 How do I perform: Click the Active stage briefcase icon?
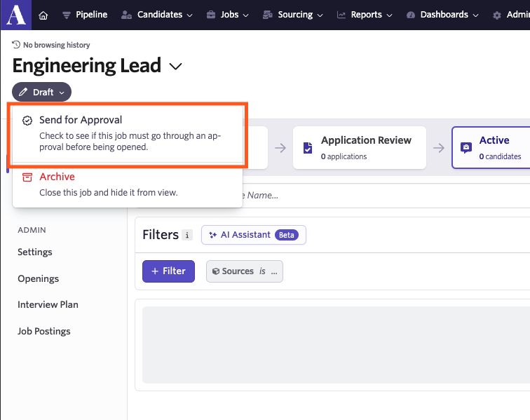[466, 147]
